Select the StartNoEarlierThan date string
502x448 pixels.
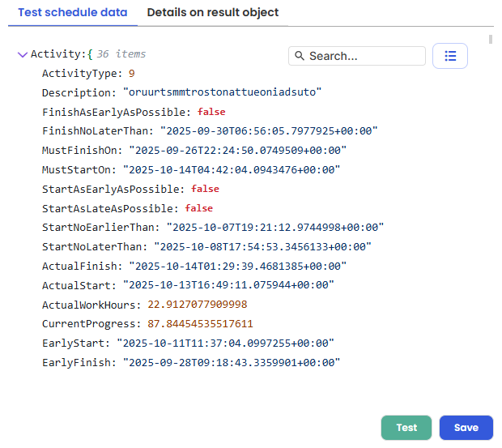tap(275, 228)
